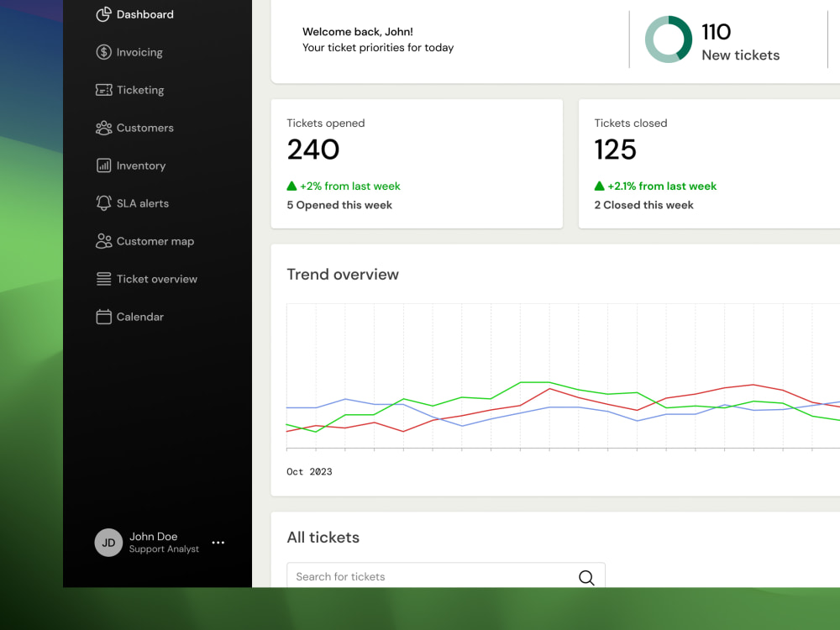Open the Calendar label in the sidebar
Image resolution: width=840 pixels, height=630 pixels.
[139, 317]
